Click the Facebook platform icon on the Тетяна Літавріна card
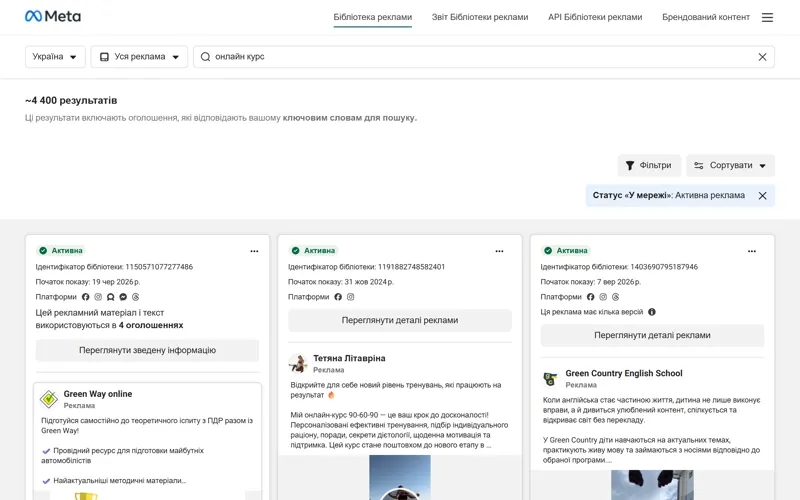800x500 pixels. pos(338,296)
